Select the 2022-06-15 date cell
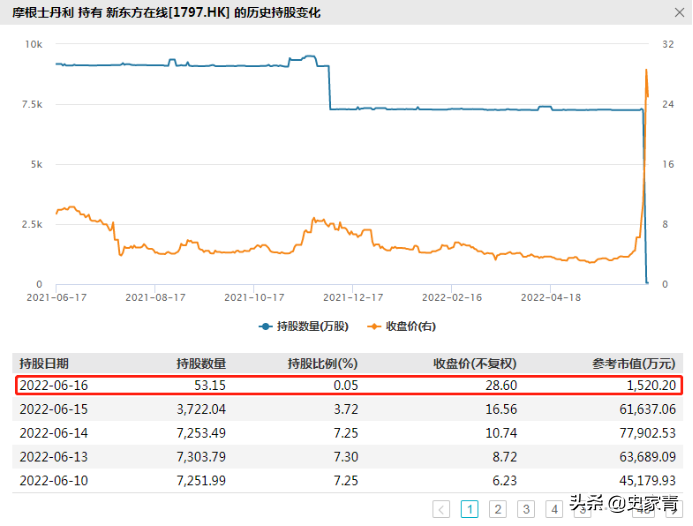The width and height of the screenshot is (693, 526). click(x=53, y=409)
